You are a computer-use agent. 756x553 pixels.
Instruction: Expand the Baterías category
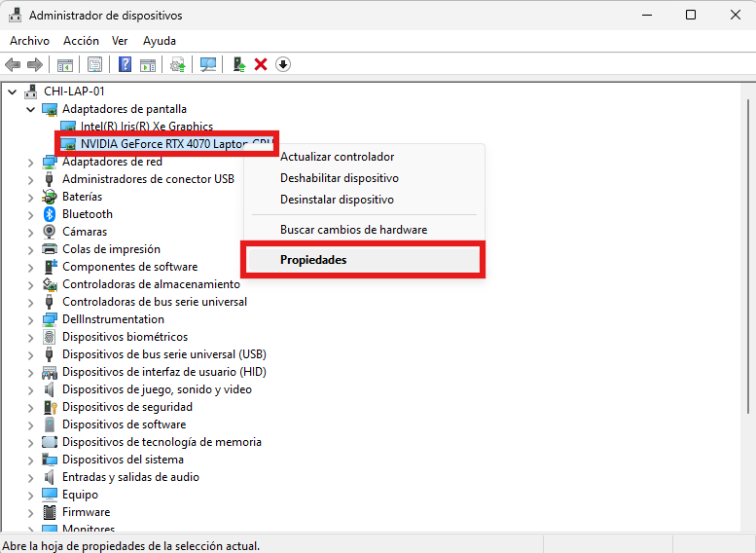point(31,197)
